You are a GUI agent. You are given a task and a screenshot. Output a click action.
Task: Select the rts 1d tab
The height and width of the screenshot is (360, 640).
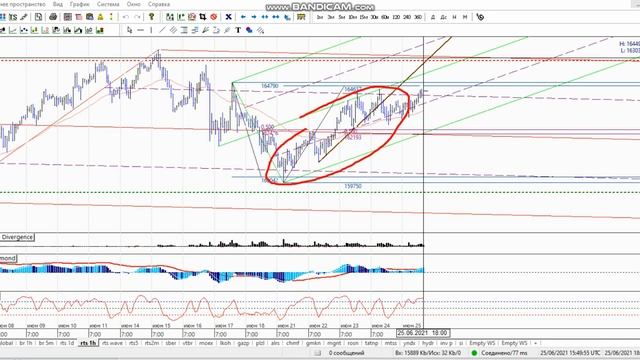point(67,343)
